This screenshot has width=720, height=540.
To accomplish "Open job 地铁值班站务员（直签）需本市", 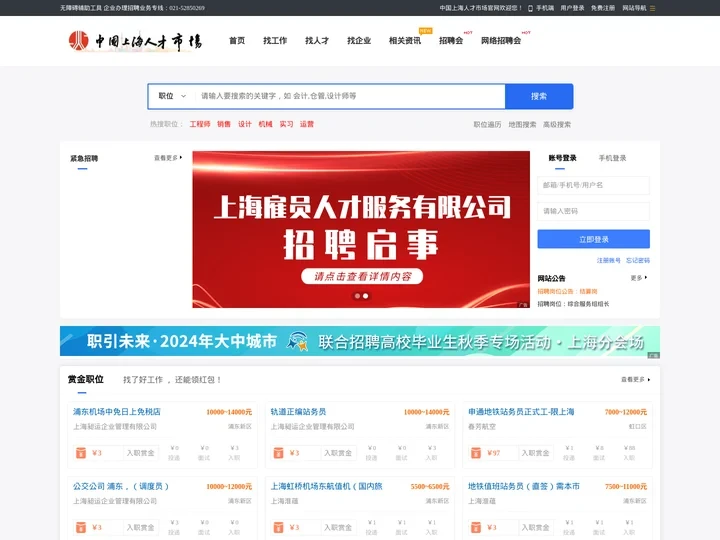I will tap(524, 486).
